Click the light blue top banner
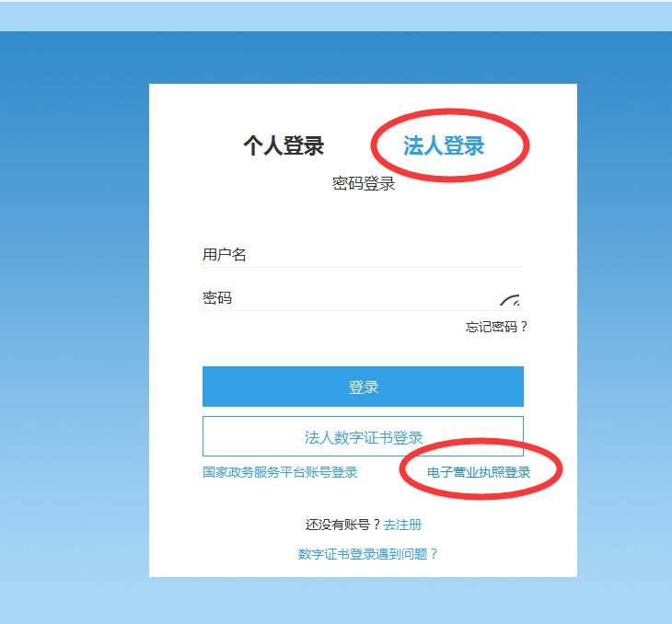672x624 pixels. [x=336, y=15]
